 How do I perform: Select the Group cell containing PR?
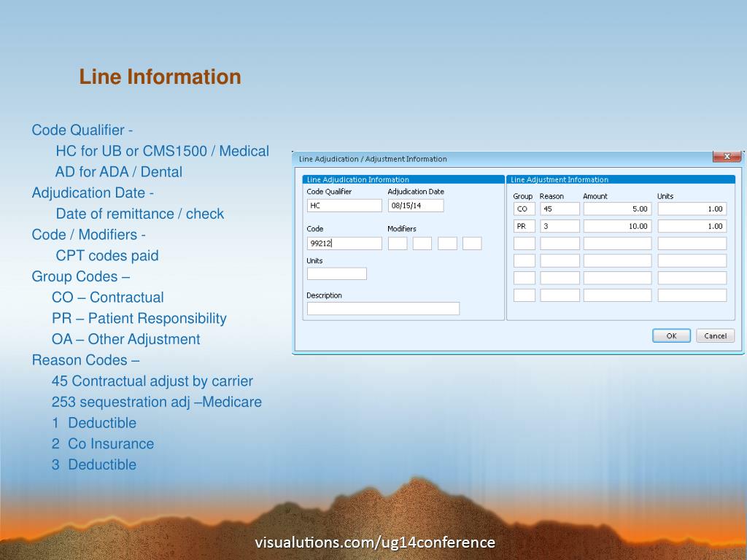[524, 227]
